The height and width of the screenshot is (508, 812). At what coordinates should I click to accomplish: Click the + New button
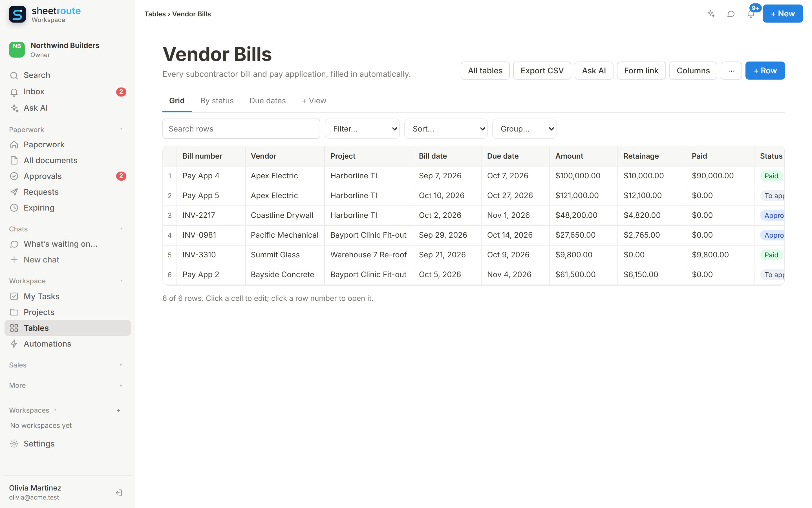[x=783, y=14]
